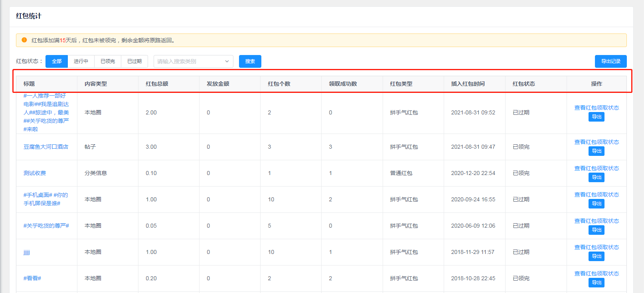The image size is (644, 293).
Task: Click 导出 button in #看看# row
Action: [x=597, y=283]
